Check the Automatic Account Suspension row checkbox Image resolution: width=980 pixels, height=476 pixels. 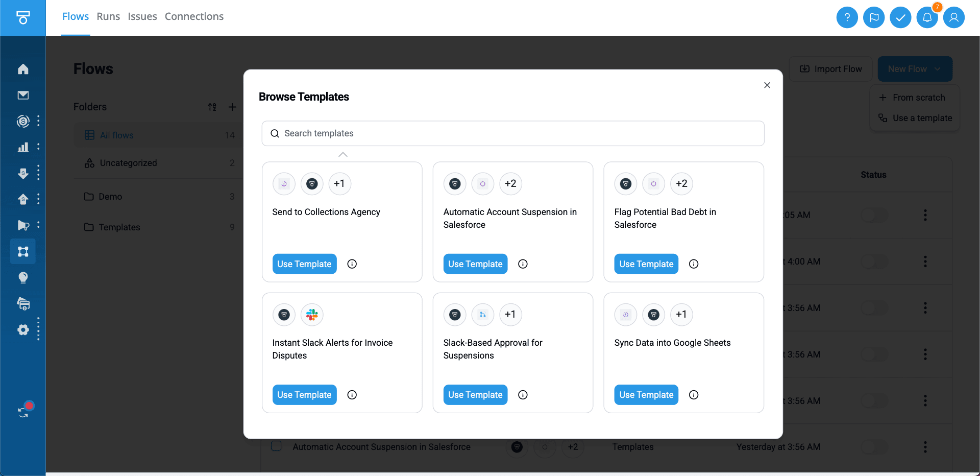(x=276, y=446)
